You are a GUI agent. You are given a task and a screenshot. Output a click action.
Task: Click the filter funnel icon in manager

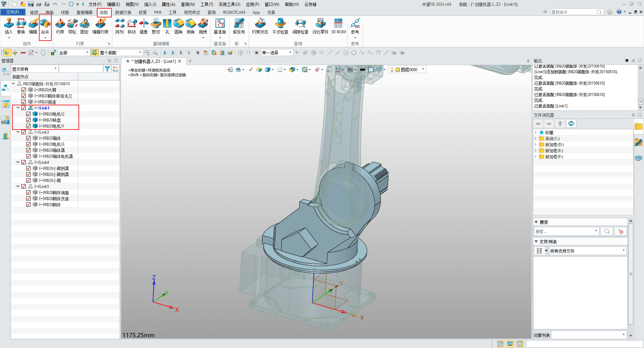pos(107,69)
